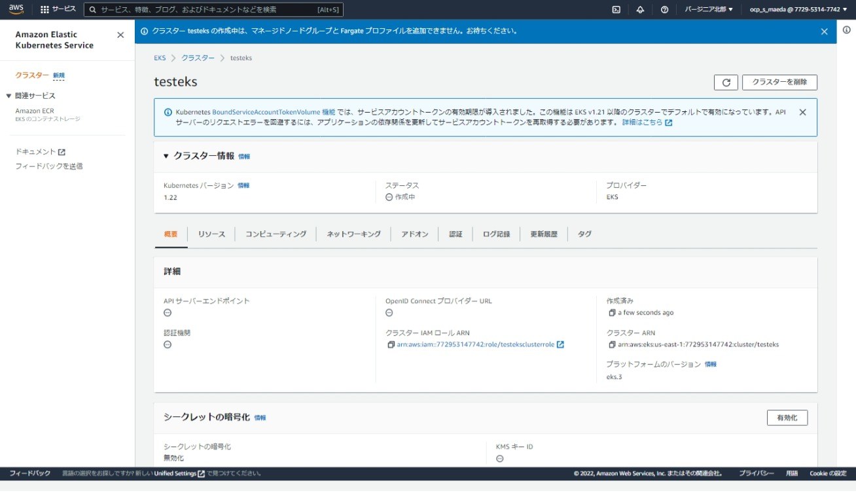
Task: Switch to the 概要 tab
Action: click(x=171, y=234)
